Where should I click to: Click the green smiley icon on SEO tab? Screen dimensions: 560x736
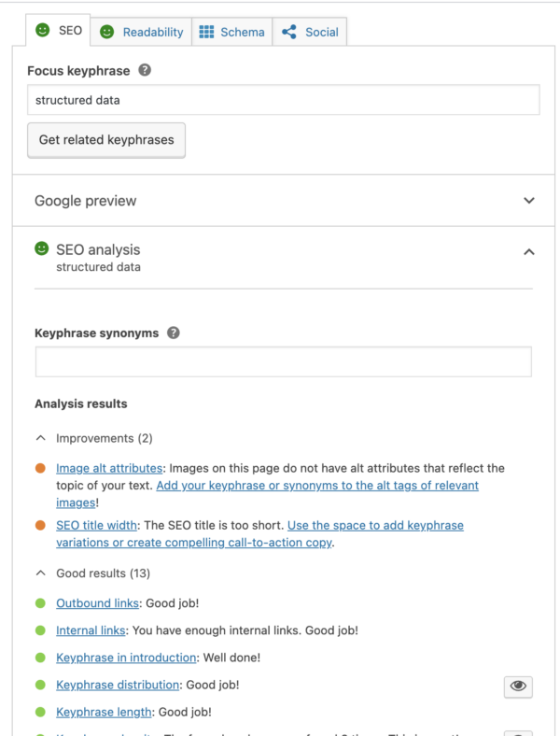(42, 30)
